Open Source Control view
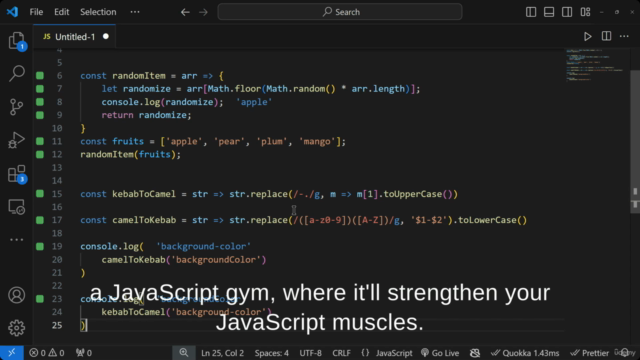Viewport: 640px width, 360px height. point(17,107)
